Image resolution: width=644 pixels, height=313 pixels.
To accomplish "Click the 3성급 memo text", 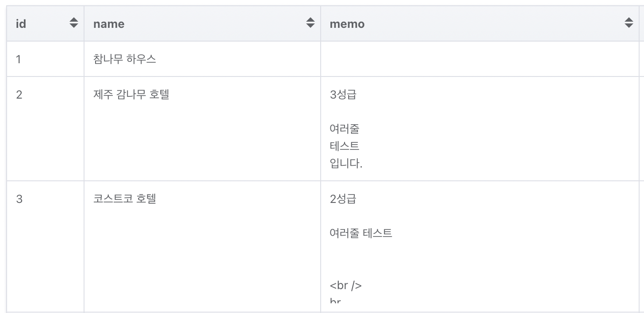I will coord(343,94).
